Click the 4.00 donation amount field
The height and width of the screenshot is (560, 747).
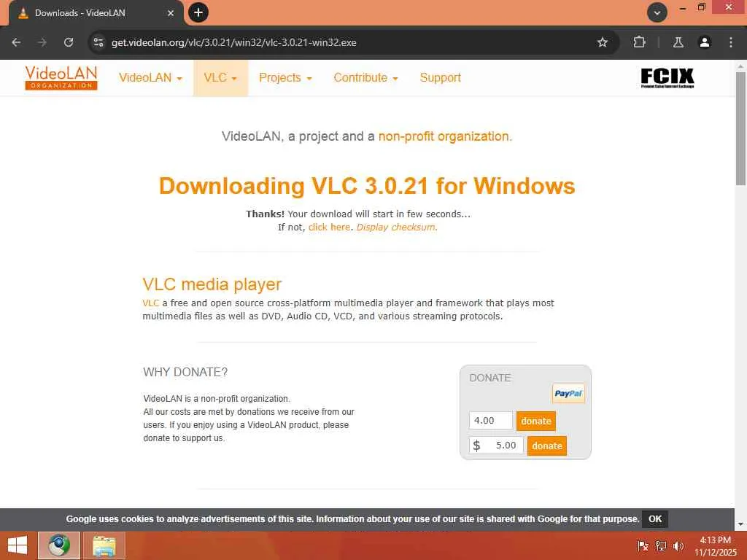click(x=491, y=421)
